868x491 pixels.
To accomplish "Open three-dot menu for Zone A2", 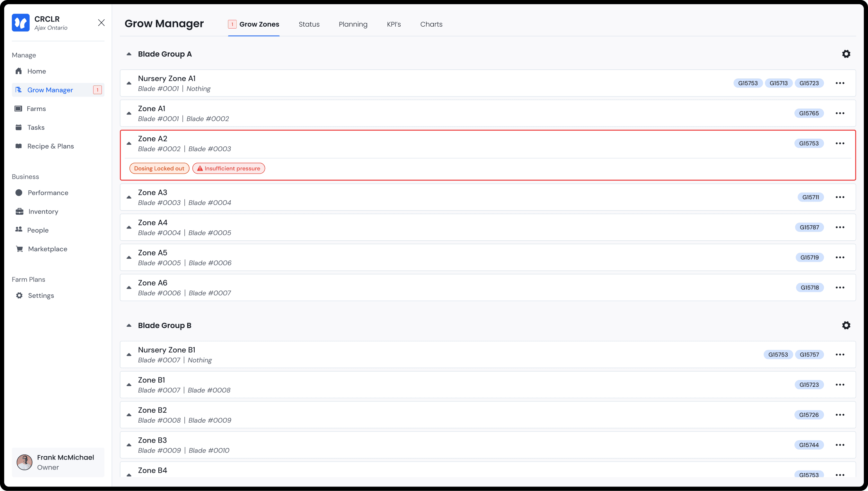I will [x=840, y=143].
